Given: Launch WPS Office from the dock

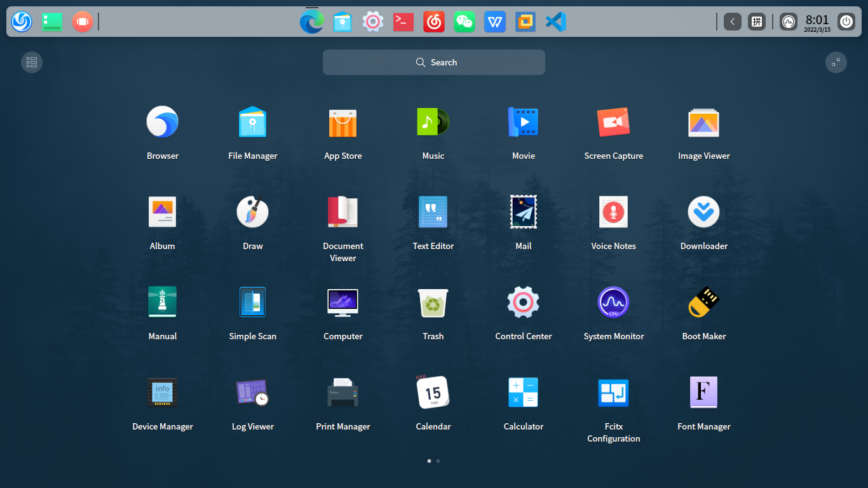Looking at the screenshot, I should (495, 22).
